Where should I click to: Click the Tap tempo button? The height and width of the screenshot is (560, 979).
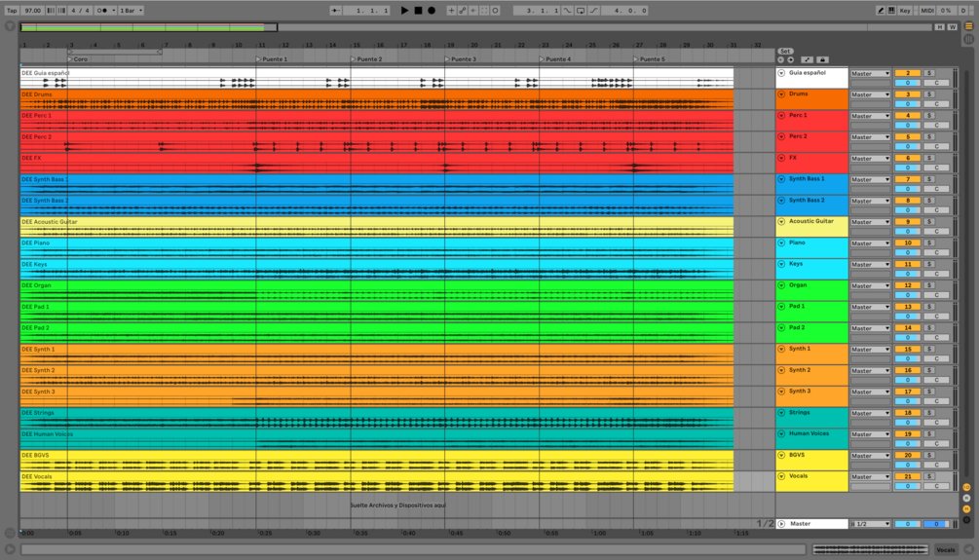pos(12,11)
